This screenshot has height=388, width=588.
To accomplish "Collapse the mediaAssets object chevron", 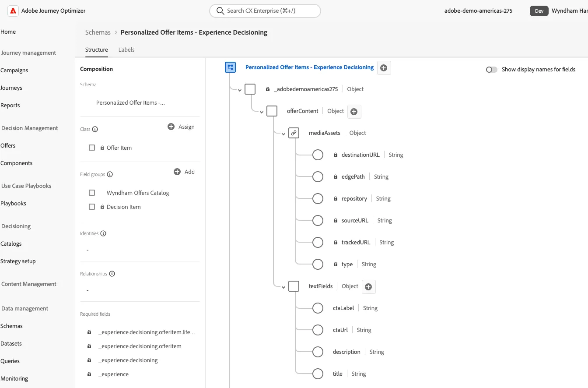I will point(283,134).
